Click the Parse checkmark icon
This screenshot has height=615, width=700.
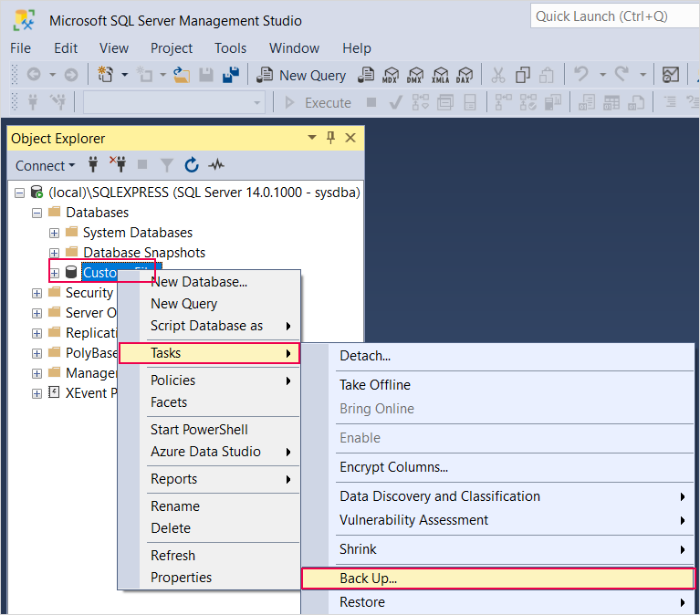tap(395, 102)
